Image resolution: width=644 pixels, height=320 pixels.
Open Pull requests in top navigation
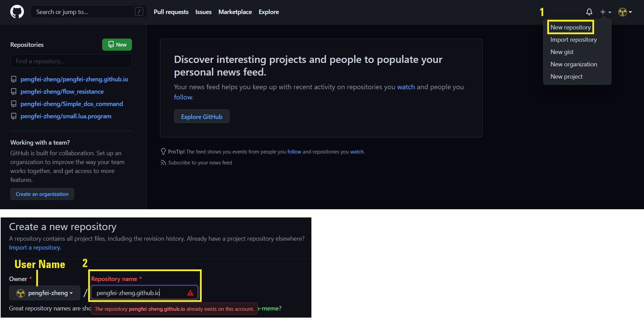pos(171,12)
